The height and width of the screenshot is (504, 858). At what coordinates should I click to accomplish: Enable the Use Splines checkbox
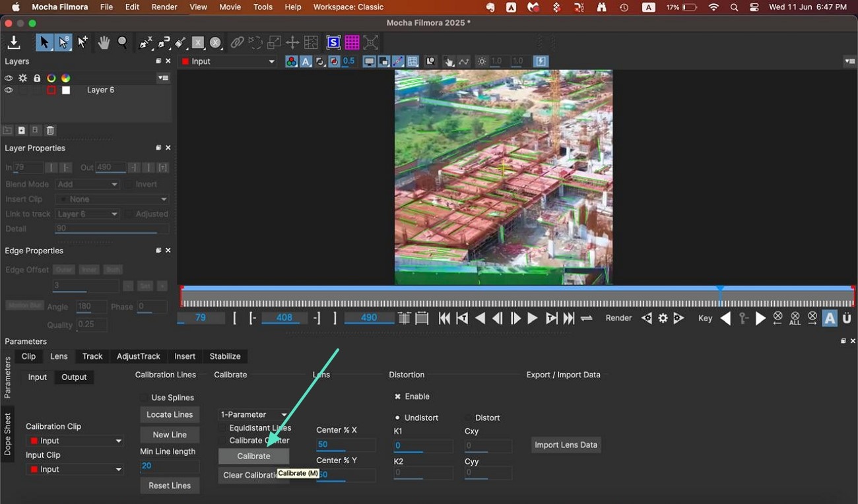(x=144, y=398)
